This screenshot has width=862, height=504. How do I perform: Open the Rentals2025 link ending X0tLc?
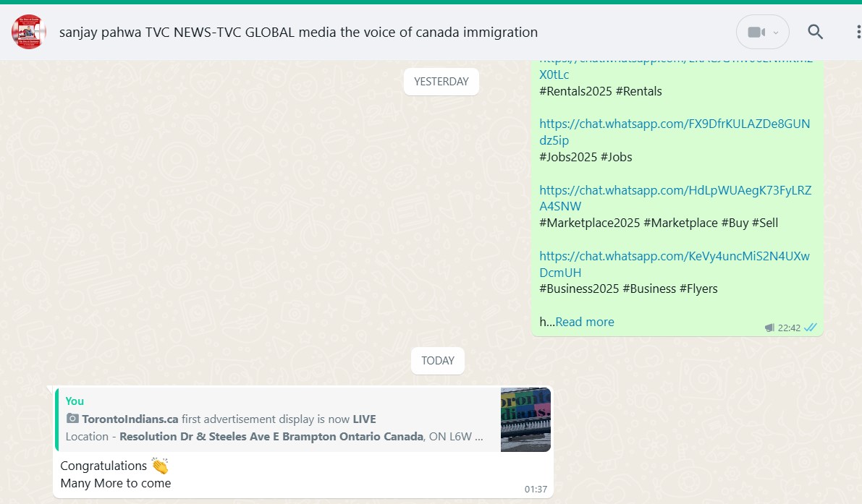click(x=554, y=74)
